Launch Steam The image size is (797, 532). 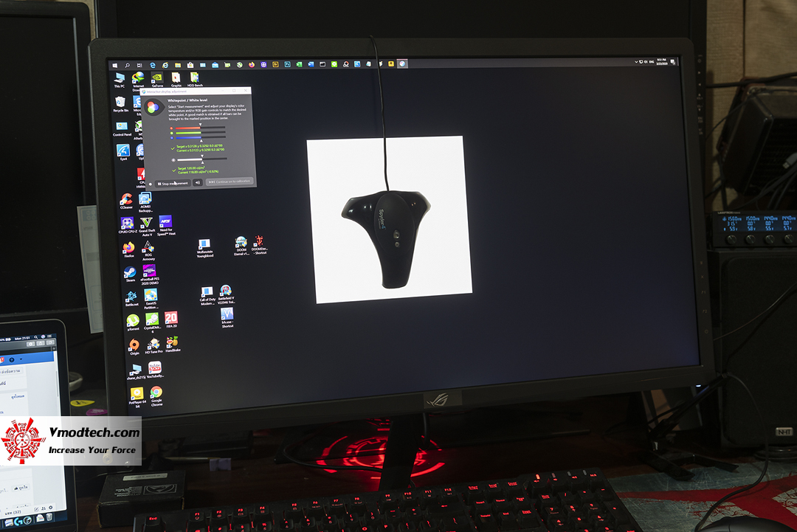click(x=131, y=273)
